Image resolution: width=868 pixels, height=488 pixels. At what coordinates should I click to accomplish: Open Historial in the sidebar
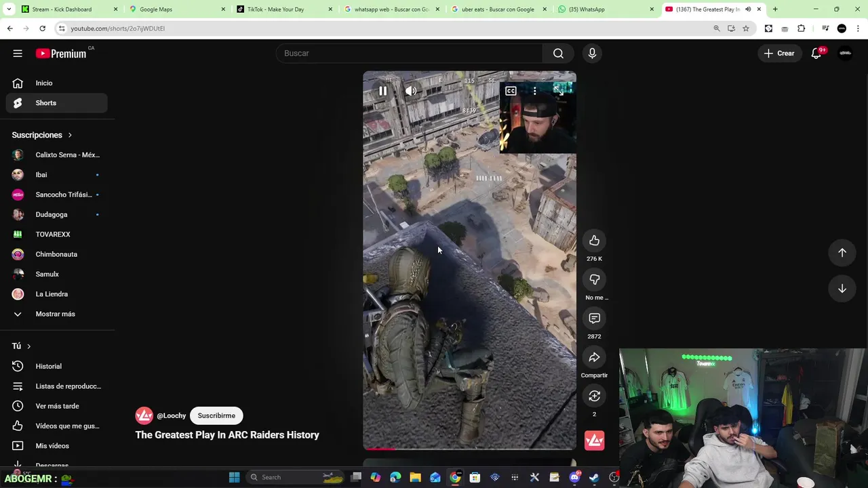tap(57, 366)
